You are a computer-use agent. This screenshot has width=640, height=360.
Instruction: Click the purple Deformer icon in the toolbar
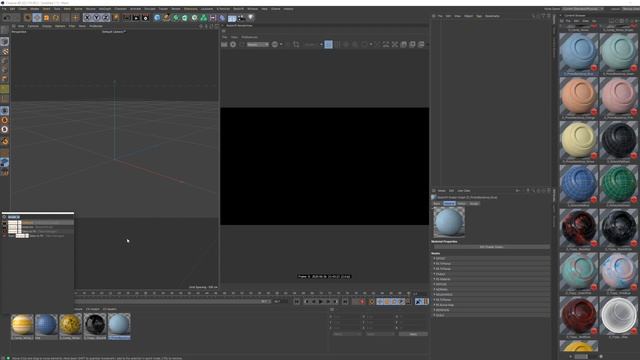coord(222,18)
